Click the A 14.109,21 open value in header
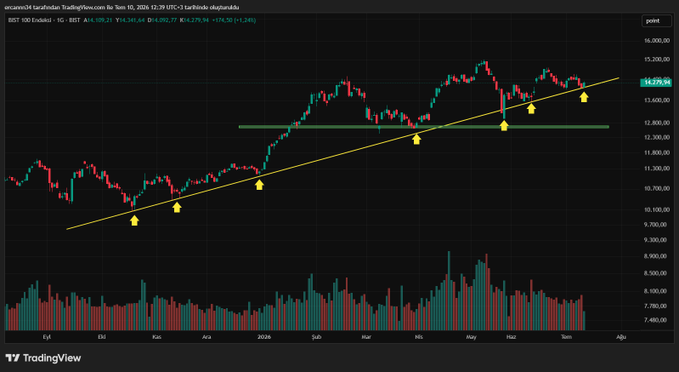This screenshot has width=679, height=372. pos(98,20)
